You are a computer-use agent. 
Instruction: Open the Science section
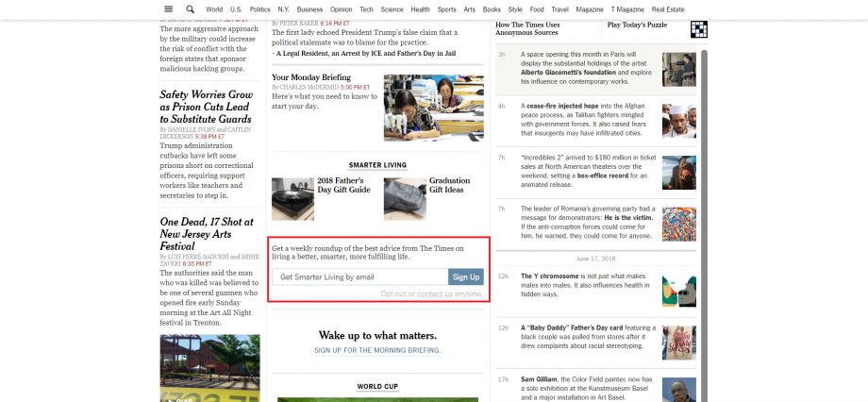tap(392, 9)
